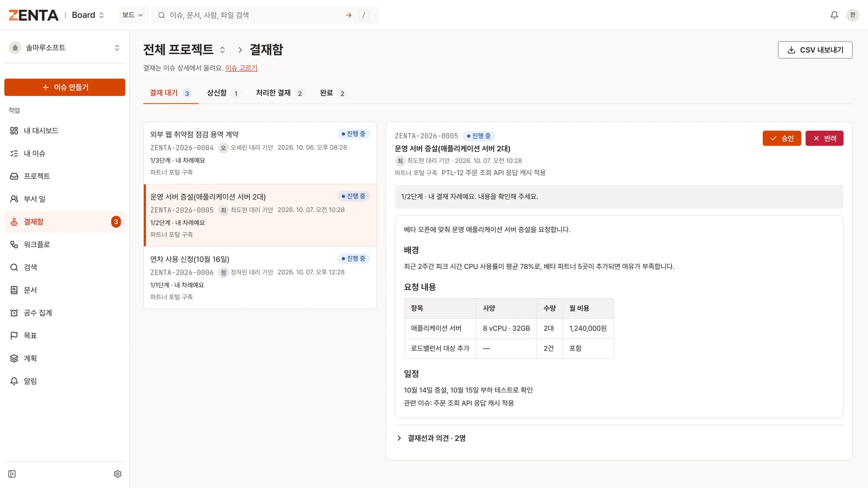Open 워크플로 in sidebar
The width and height of the screenshot is (868, 488).
(x=65, y=244)
